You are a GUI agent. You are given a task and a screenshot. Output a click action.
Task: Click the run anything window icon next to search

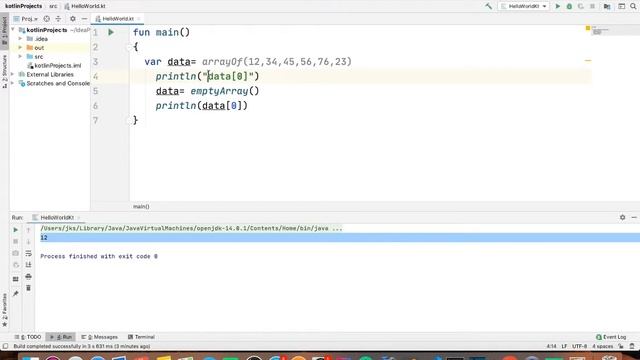621,6
